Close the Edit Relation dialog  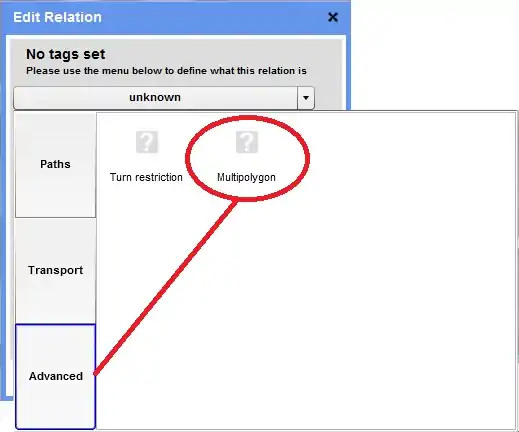pos(333,17)
